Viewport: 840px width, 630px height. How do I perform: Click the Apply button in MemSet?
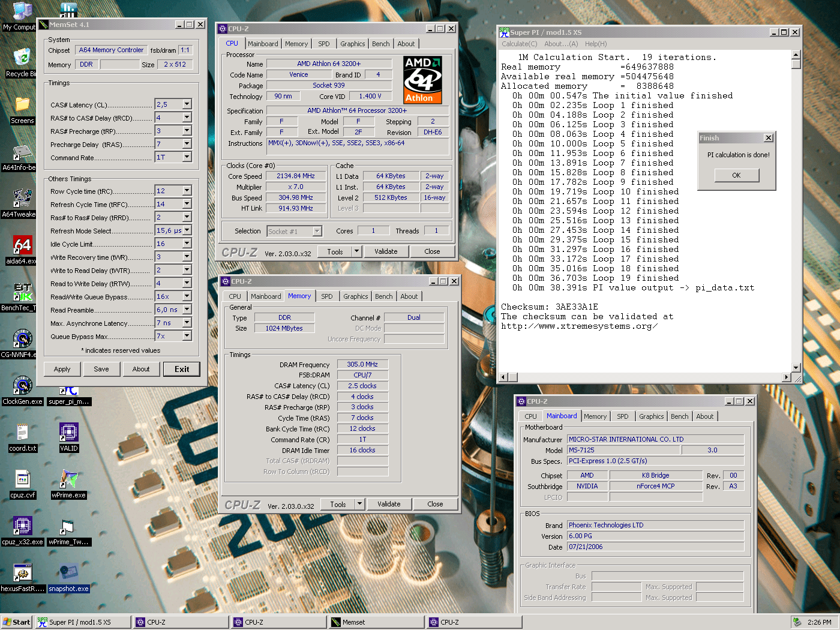point(62,369)
